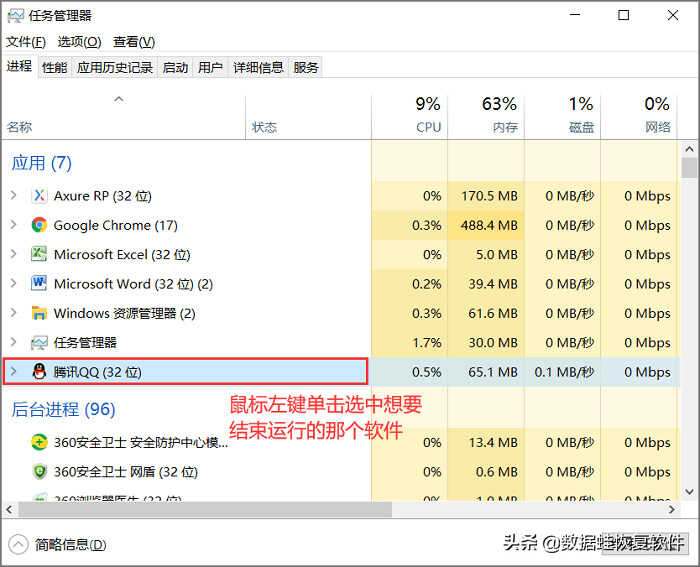Sort by the 内存 column header
This screenshot has height=567, width=700.
pos(486,117)
